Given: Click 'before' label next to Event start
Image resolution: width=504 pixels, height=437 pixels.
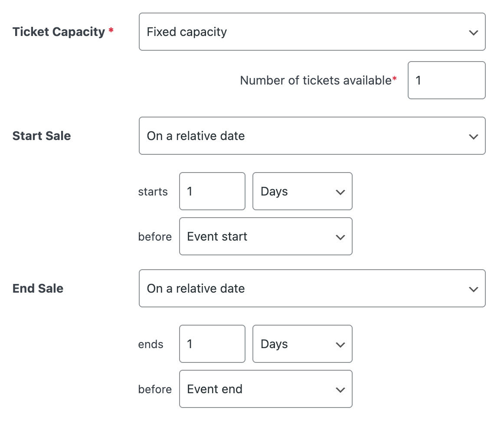Looking at the screenshot, I should coord(155,237).
